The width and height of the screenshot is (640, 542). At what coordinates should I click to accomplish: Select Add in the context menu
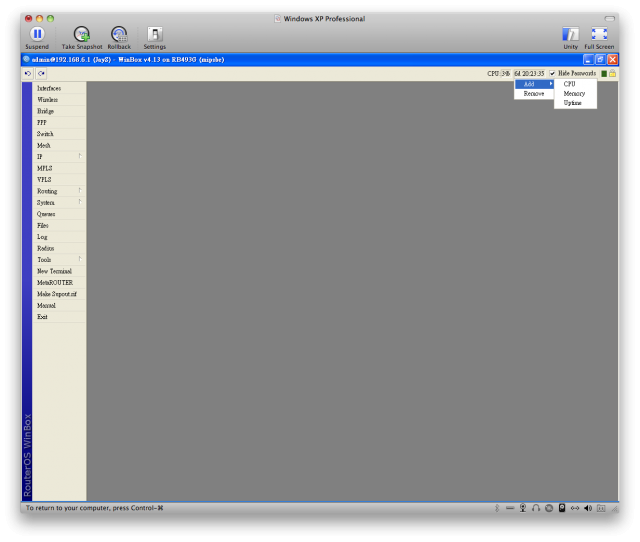(x=534, y=84)
